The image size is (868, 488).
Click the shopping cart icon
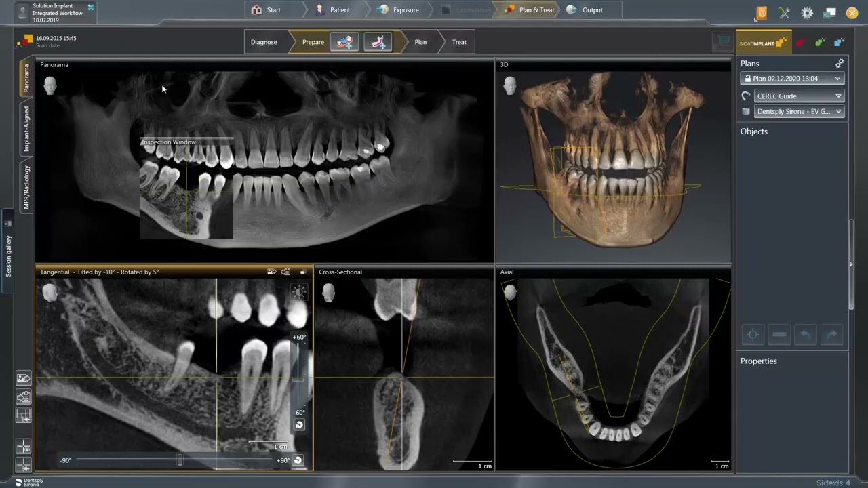(x=724, y=42)
